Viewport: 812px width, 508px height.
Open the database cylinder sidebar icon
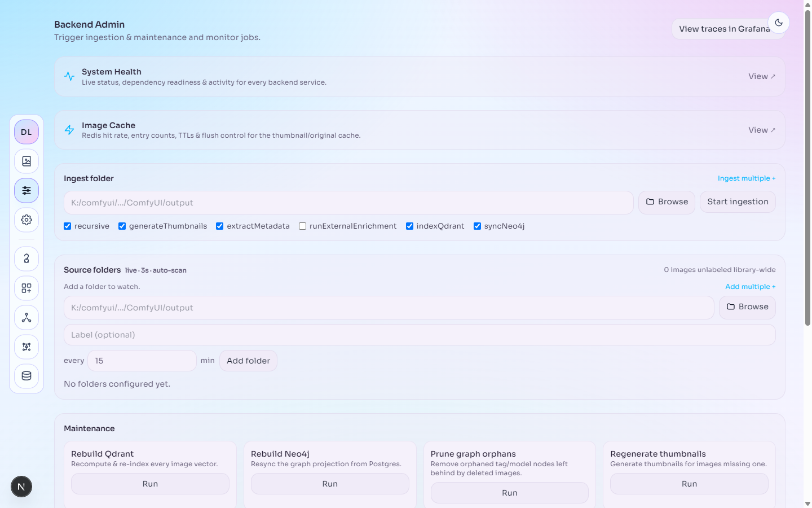(x=27, y=376)
